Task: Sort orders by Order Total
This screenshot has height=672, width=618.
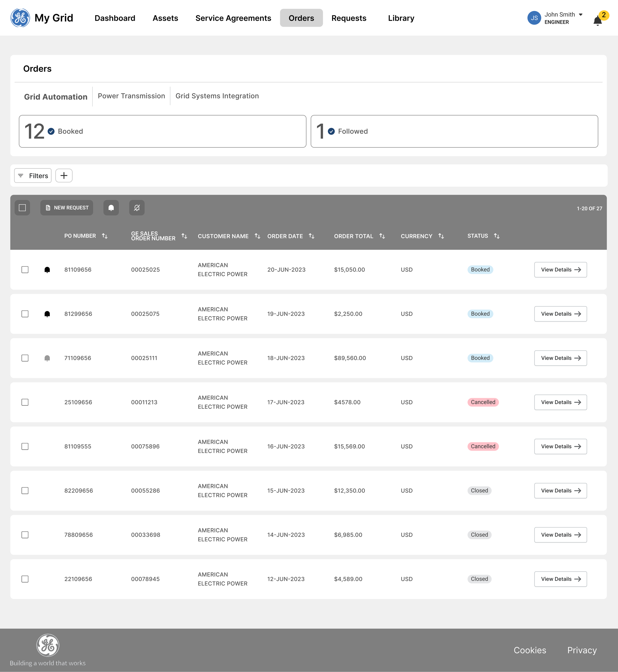Action: pyautogui.click(x=382, y=236)
